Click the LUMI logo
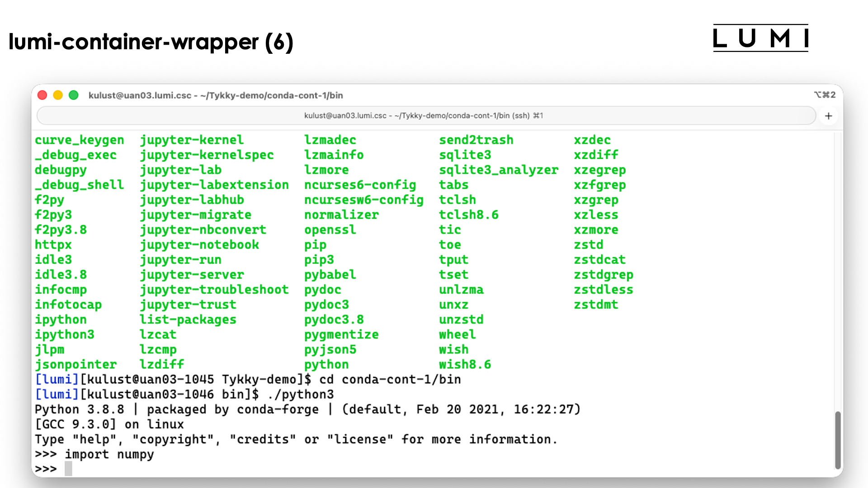Image resolution: width=868 pixels, height=488 pixels. (x=761, y=38)
